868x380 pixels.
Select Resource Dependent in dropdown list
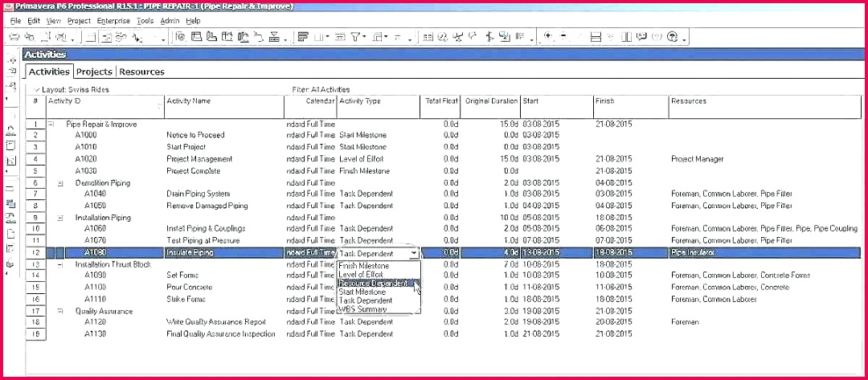coord(379,283)
